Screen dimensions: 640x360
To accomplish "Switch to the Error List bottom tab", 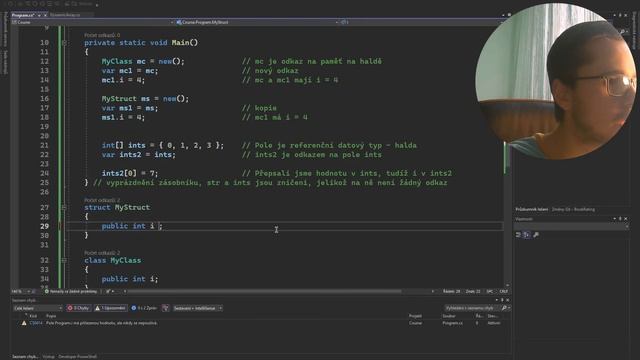I will (x=24, y=357).
